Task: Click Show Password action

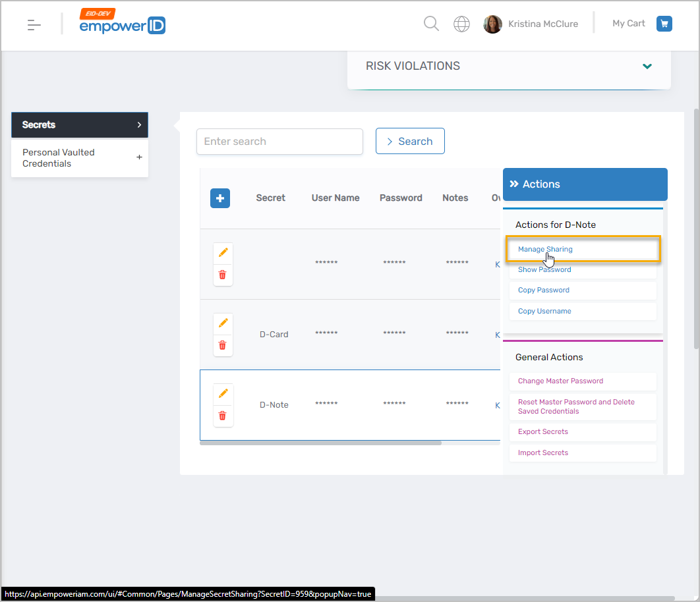Action: click(544, 269)
